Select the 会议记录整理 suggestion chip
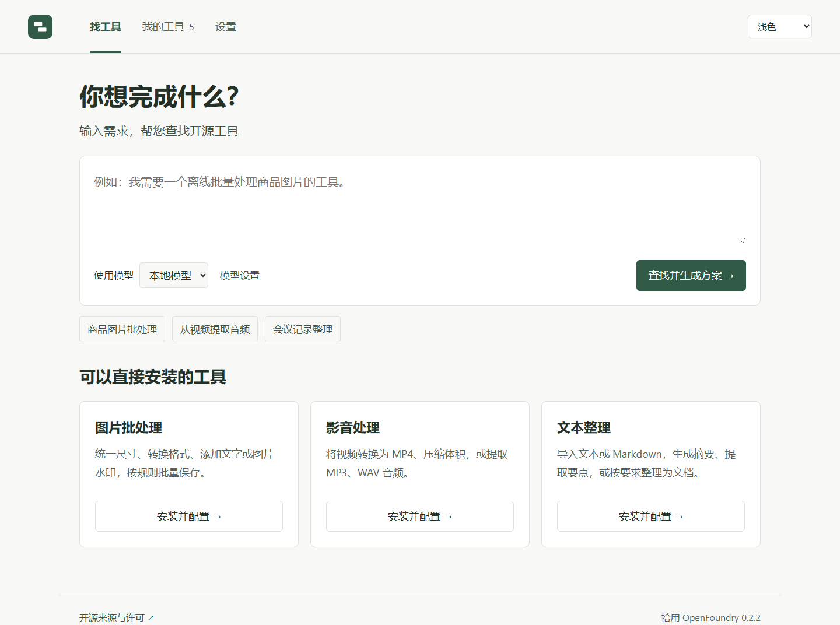 coord(303,329)
